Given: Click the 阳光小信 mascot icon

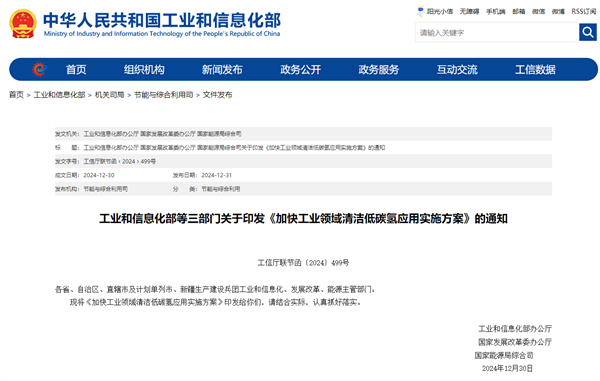Looking at the screenshot, I should click(x=421, y=11).
